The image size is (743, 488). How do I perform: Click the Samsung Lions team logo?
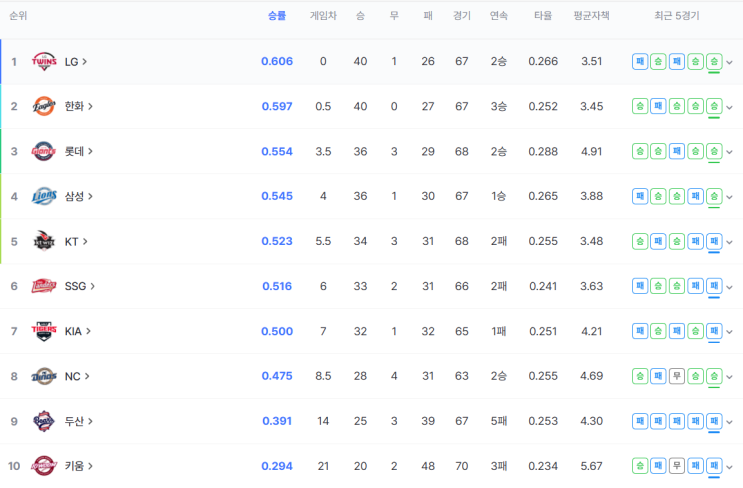44,196
